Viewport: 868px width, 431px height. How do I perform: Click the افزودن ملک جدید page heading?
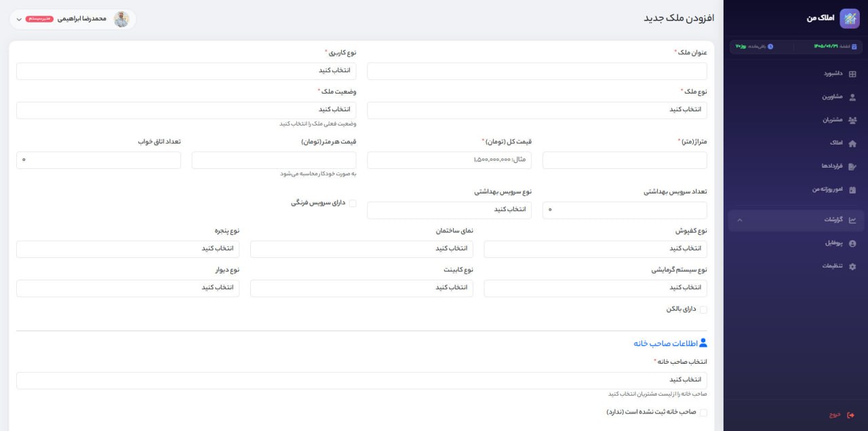pos(679,18)
